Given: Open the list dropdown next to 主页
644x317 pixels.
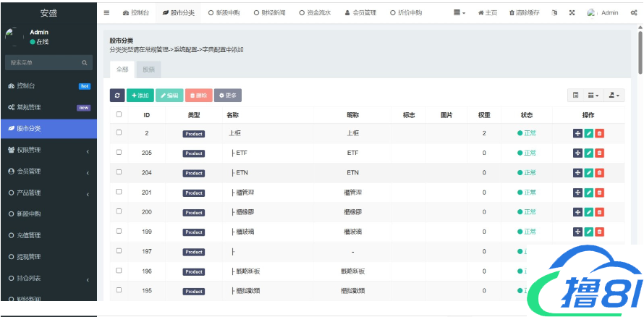Looking at the screenshot, I should [459, 13].
